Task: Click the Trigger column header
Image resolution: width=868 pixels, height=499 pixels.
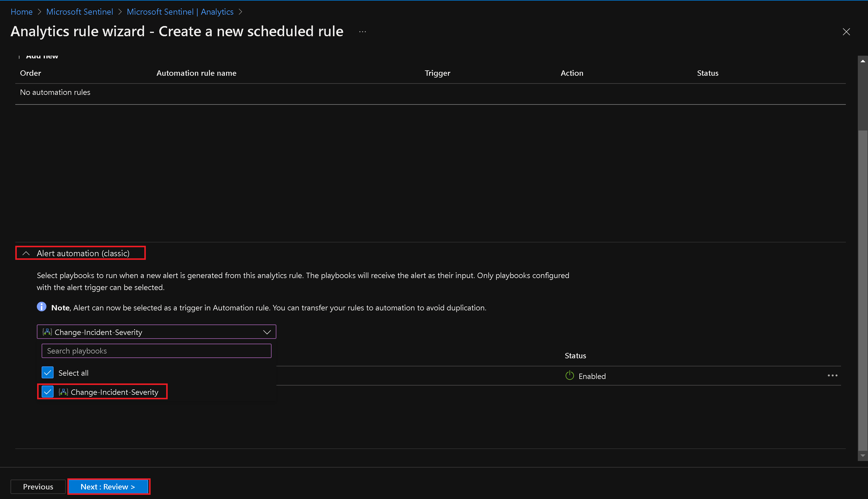Action: coord(437,73)
